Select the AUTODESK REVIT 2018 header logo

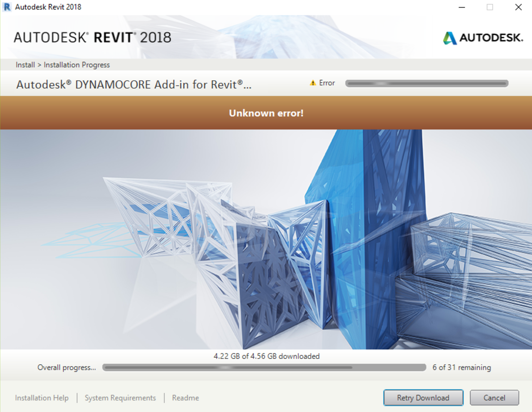[x=92, y=37]
